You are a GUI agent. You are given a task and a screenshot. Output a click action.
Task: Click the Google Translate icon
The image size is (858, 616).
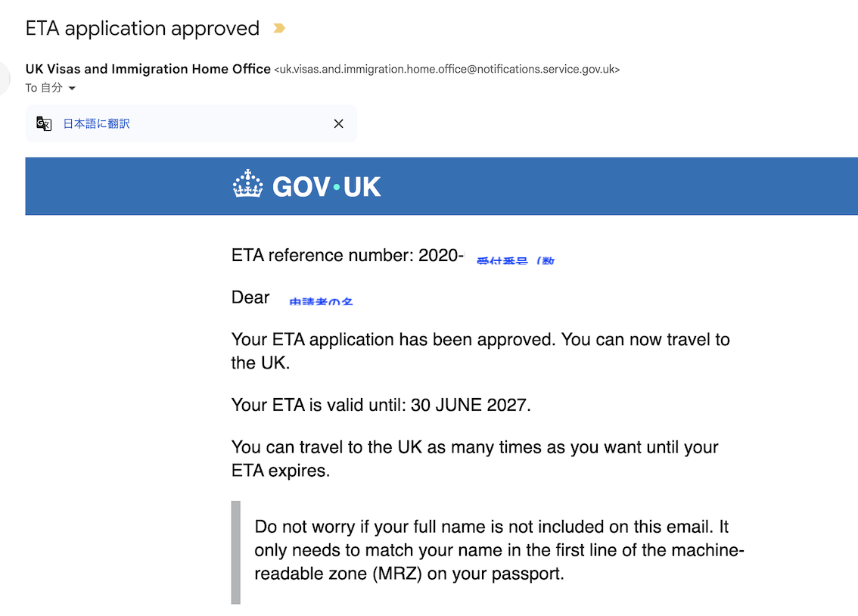[44, 123]
